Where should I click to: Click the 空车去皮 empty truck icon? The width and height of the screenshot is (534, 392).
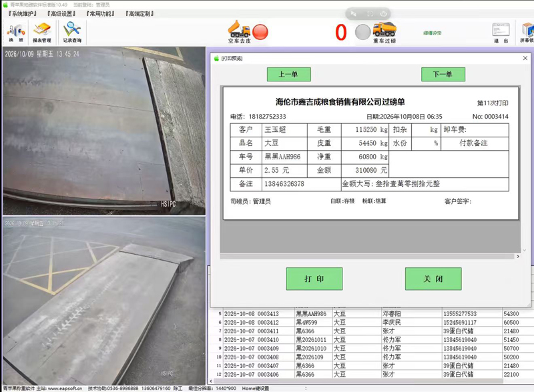point(239,32)
